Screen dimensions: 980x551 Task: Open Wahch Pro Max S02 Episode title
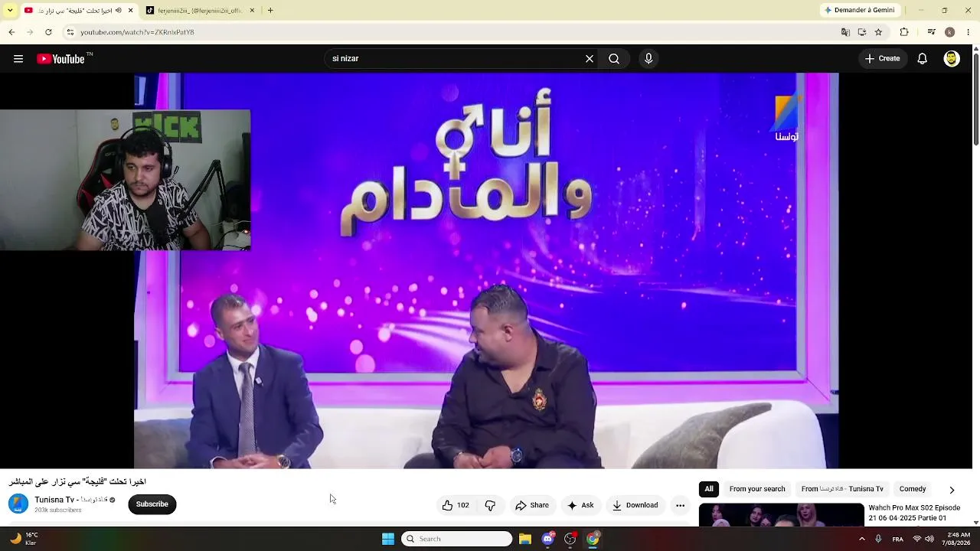coord(914,513)
